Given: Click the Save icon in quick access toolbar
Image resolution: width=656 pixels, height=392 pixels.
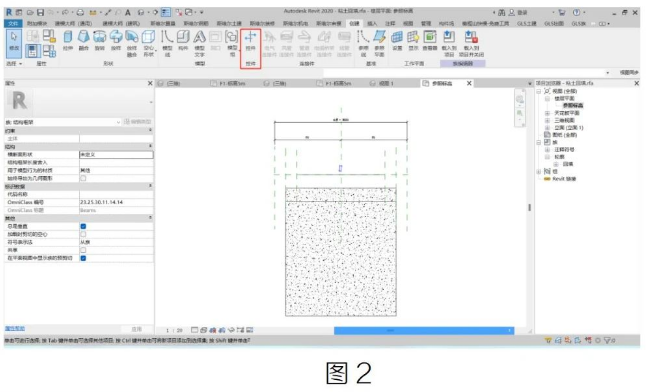Looking at the screenshot, I should click(40, 13).
